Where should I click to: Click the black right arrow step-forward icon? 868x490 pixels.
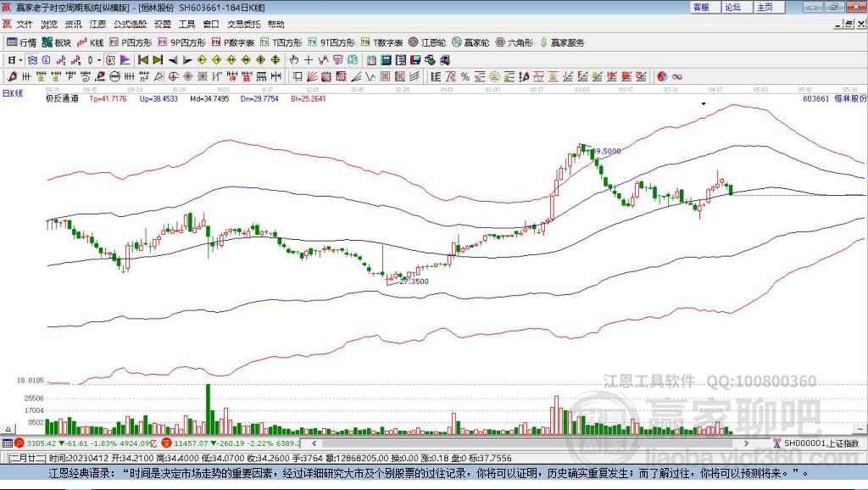[x=187, y=60]
